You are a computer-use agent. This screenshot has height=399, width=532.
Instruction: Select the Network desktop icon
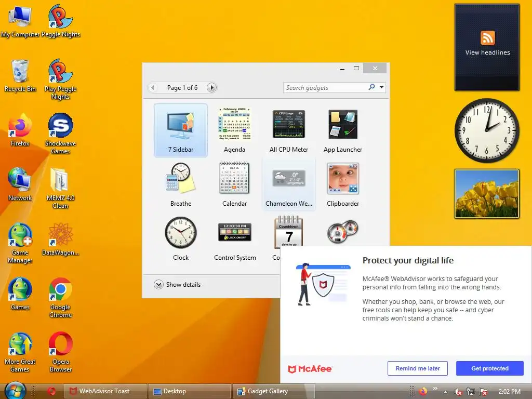(20, 184)
